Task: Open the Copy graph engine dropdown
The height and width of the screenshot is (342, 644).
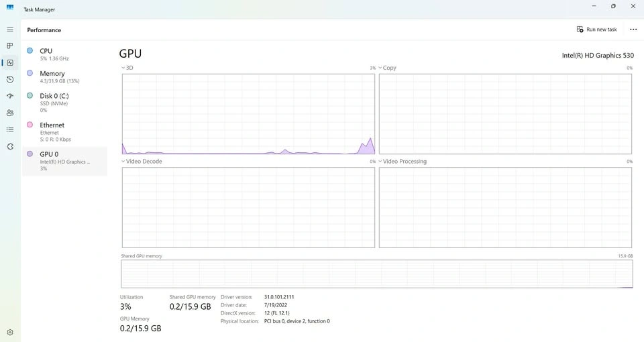Action: pos(387,68)
